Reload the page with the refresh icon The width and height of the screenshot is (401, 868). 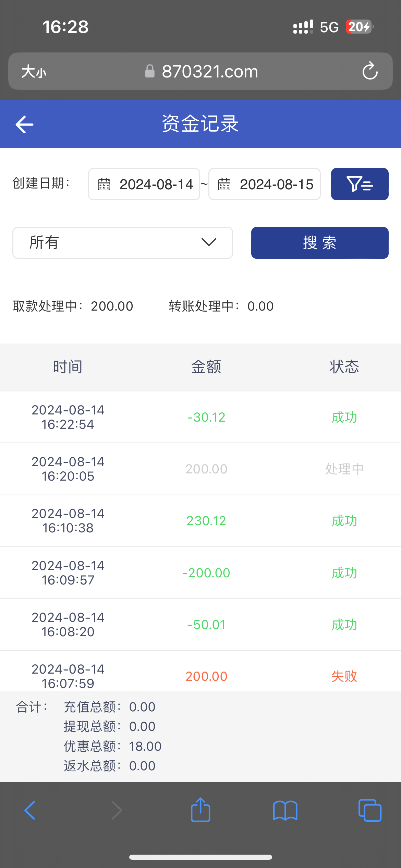coord(370,71)
